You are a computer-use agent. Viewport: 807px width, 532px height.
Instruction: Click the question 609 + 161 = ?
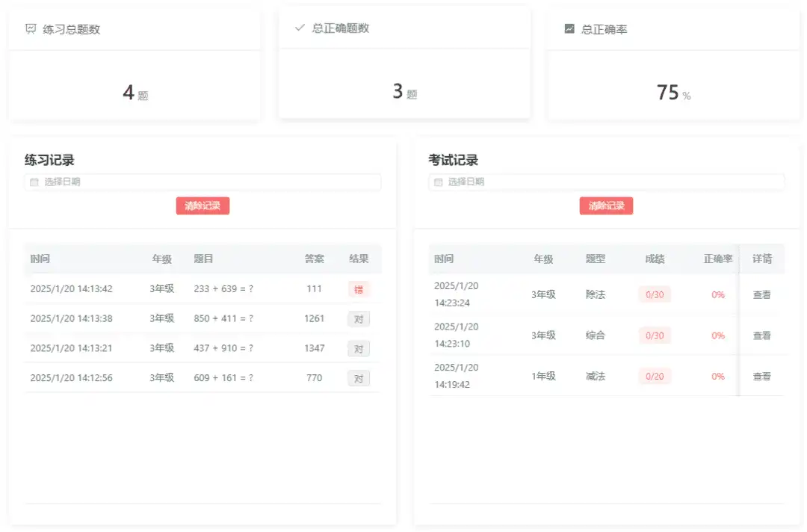pyautogui.click(x=223, y=377)
